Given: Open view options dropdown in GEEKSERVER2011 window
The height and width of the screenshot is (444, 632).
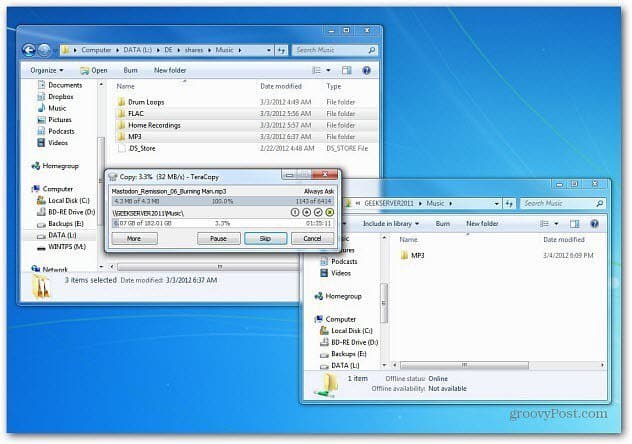Looking at the screenshot, I should (x=557, y=224).
